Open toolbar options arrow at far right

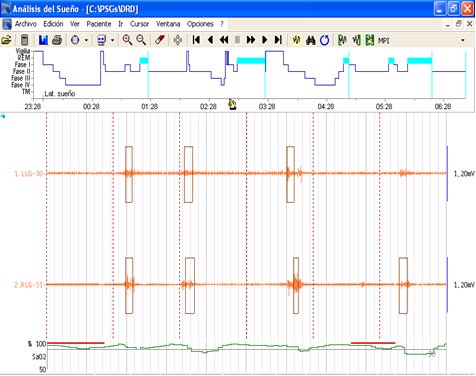click(463, 40)
